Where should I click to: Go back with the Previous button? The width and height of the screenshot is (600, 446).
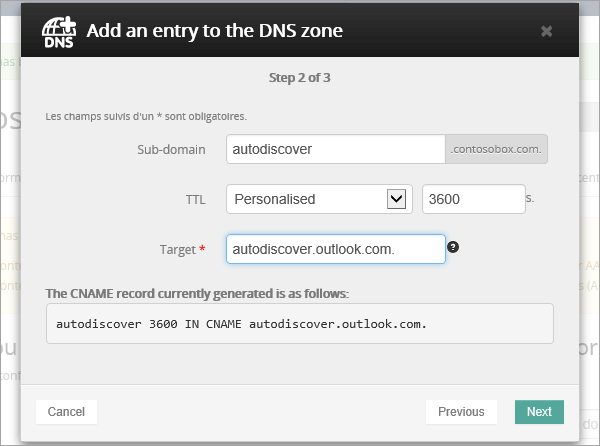click(x=461, y=412)
